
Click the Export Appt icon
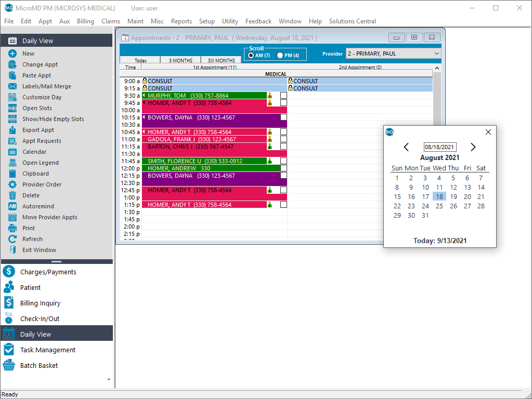point(12,130)
